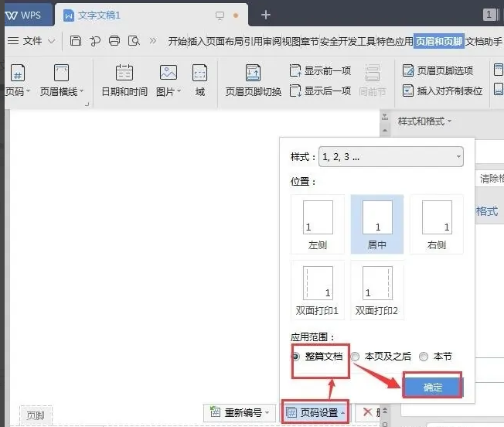
Task: Open the 引用 ribbon tab
Action: point(253,42)
